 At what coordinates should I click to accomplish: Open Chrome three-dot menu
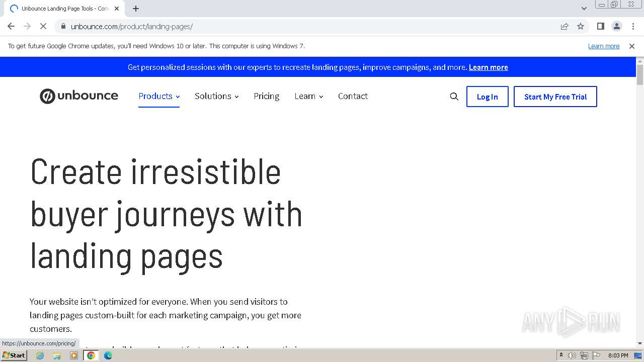click(633, 26)
